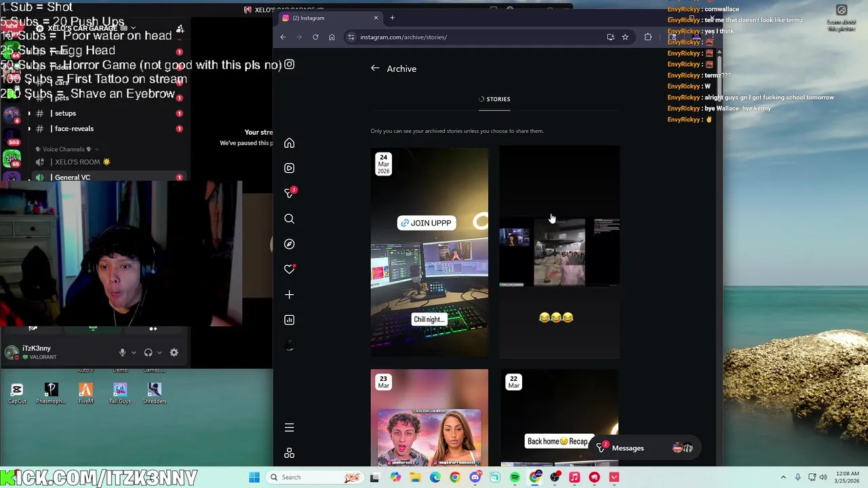Screen dimensions: 868x488
Task: Click the browser address bar
Action: point(475,37)
